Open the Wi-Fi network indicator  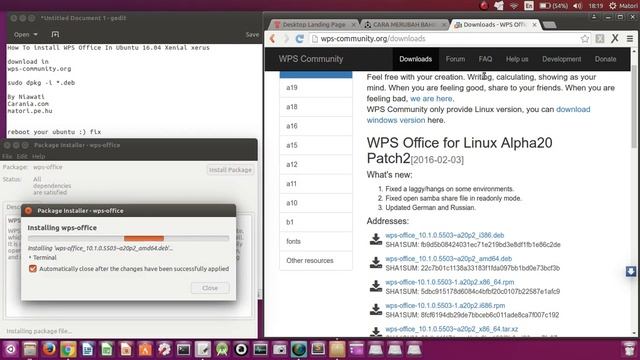514,6
